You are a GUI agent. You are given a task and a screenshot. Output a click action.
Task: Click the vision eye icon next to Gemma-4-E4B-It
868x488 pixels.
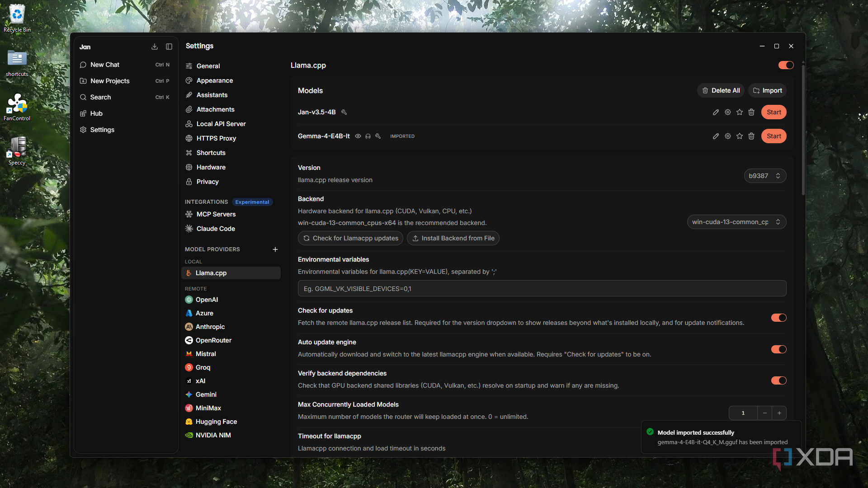[358, 136]
